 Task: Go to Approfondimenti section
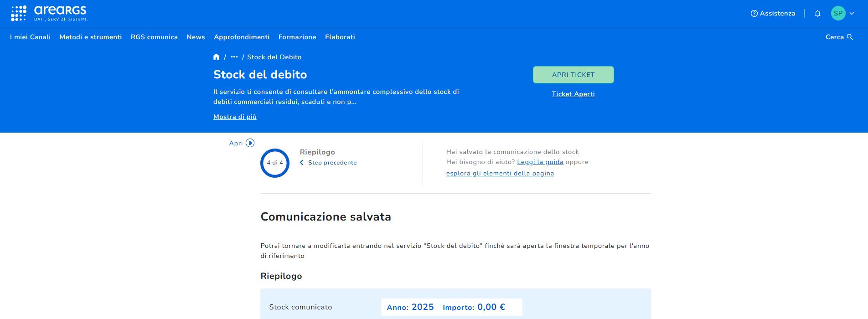pyautogui.click(x=242, y=37)
